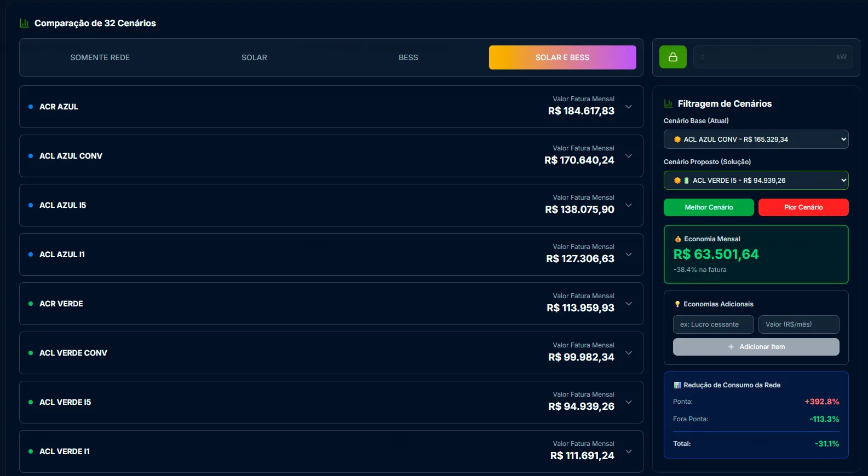Open the Cenário Proposto dropdown

click(756, 181)
